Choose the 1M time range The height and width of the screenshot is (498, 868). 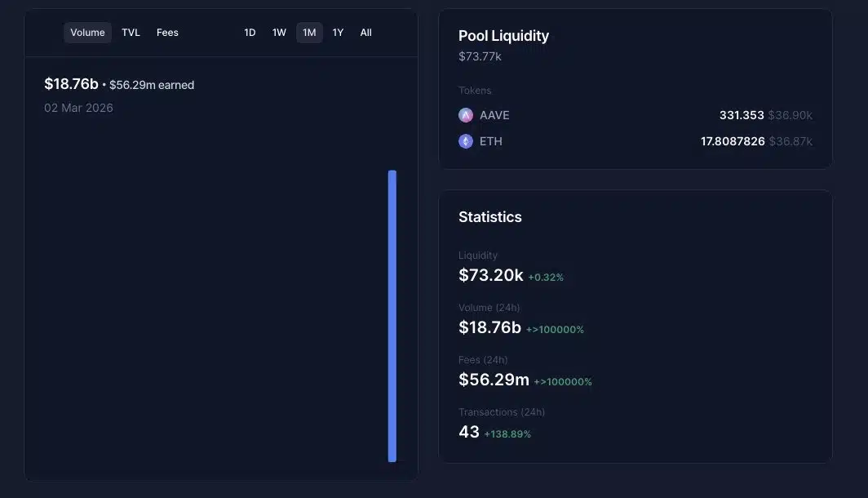[x=309, y=33]
